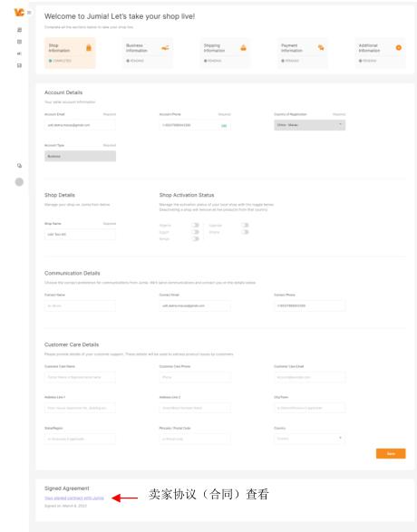Switch on the Kenya shop toggle
This screenshot has height=532, width=417.
[195, 239]
